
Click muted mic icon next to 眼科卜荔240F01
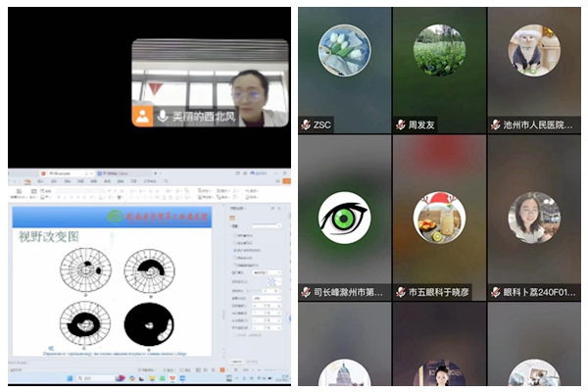[495, 292]
